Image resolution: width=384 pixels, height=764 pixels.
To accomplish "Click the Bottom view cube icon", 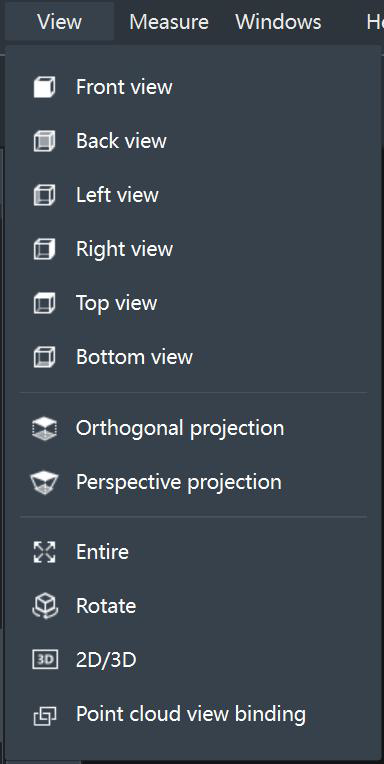I will click(x=44, y=358).
